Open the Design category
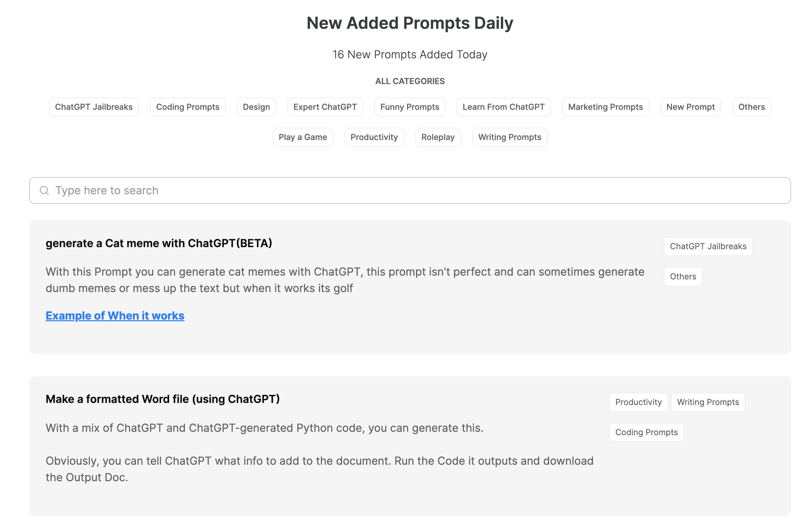The width and height of the screenshot is (812, 532). (256, 107)
